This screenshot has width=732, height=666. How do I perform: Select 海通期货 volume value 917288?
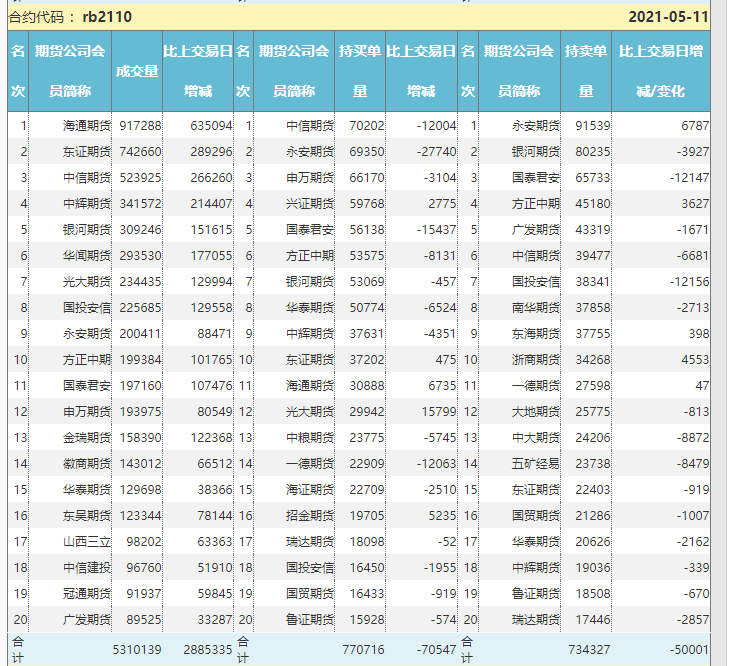140,126
